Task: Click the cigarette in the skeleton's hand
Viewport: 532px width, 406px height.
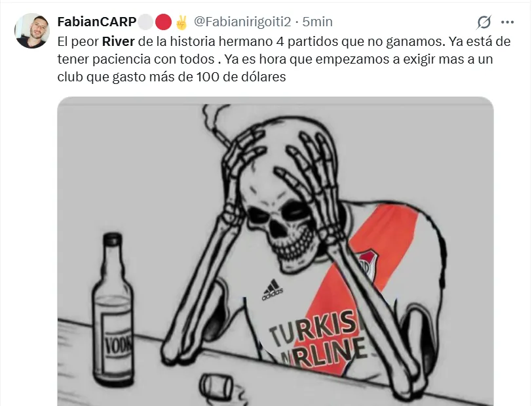Action: pos(221,137)
